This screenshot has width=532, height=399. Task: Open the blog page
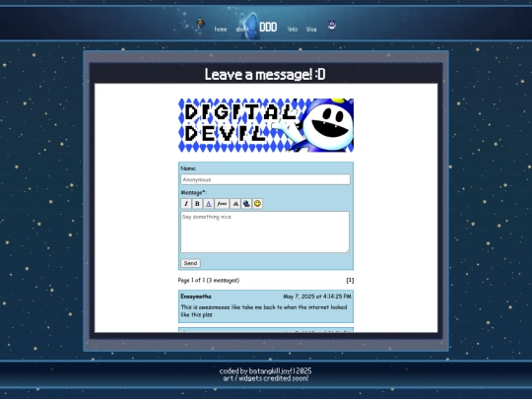pos(311,30)
